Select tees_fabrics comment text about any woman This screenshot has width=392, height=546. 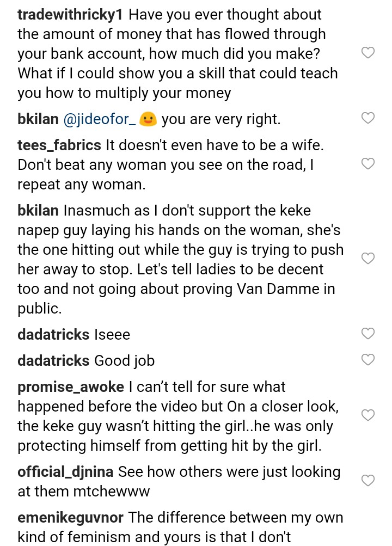pyautogui.click(x=163, y=165)
